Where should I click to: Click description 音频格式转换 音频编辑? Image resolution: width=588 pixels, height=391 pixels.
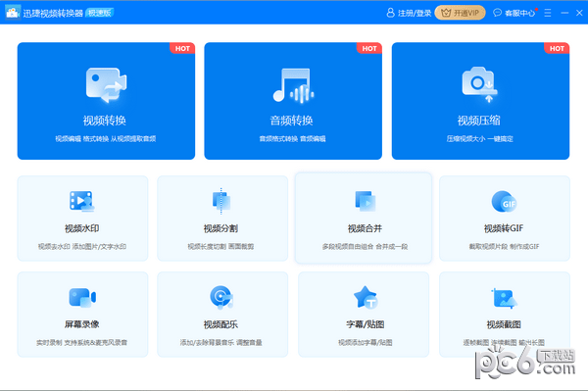[292, 139]
